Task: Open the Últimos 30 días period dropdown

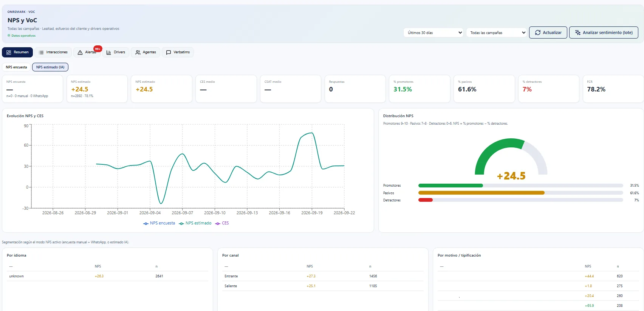Action: tap(433, 33)
